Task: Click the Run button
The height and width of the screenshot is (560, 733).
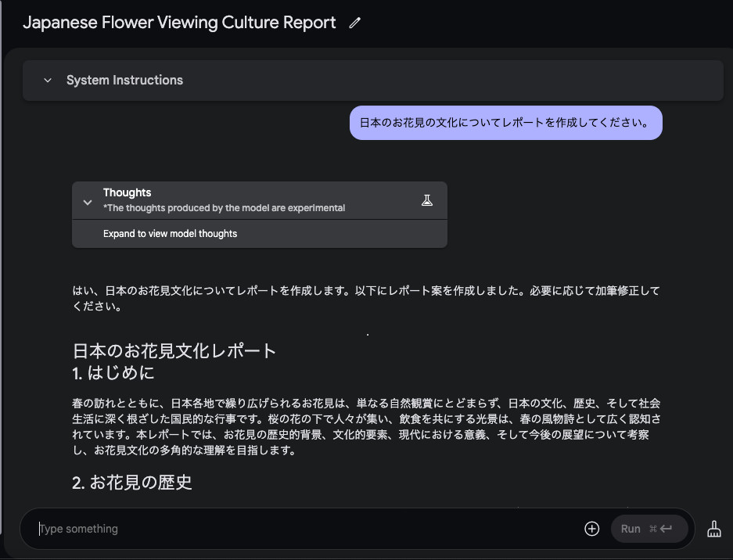Action: click(x=649, y=529)
